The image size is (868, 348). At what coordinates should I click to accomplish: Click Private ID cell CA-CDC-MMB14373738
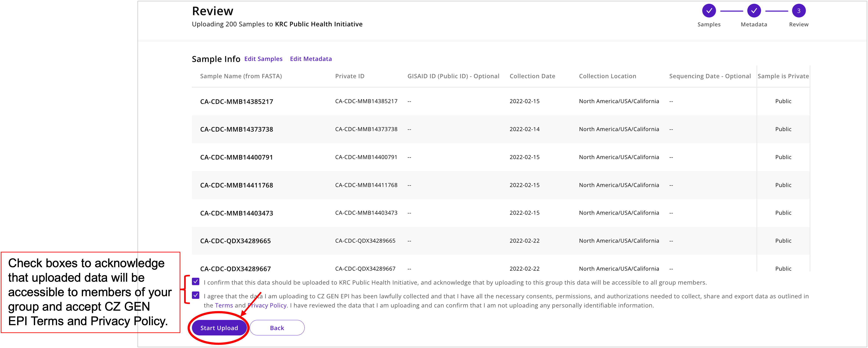[366, 129]
